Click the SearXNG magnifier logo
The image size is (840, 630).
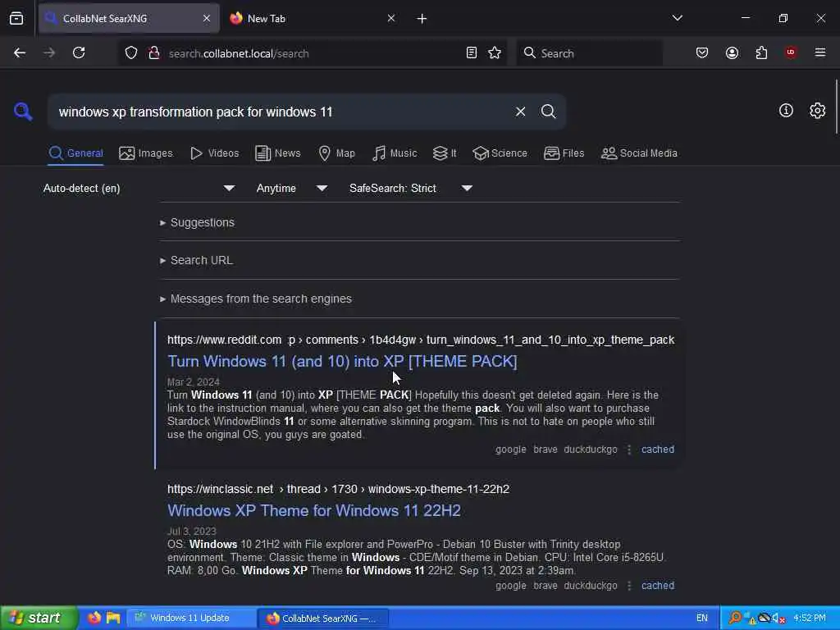23,112
